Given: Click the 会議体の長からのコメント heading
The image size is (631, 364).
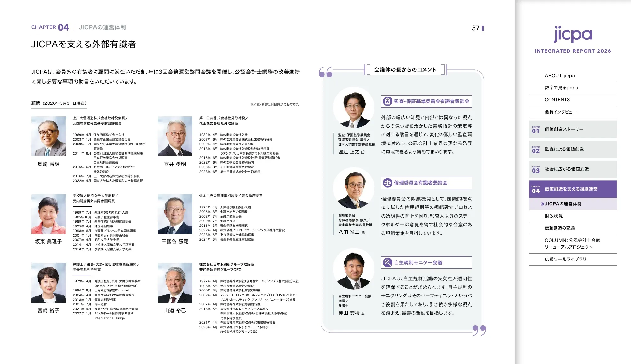Looking at the screenshot, I should [405, 70].
